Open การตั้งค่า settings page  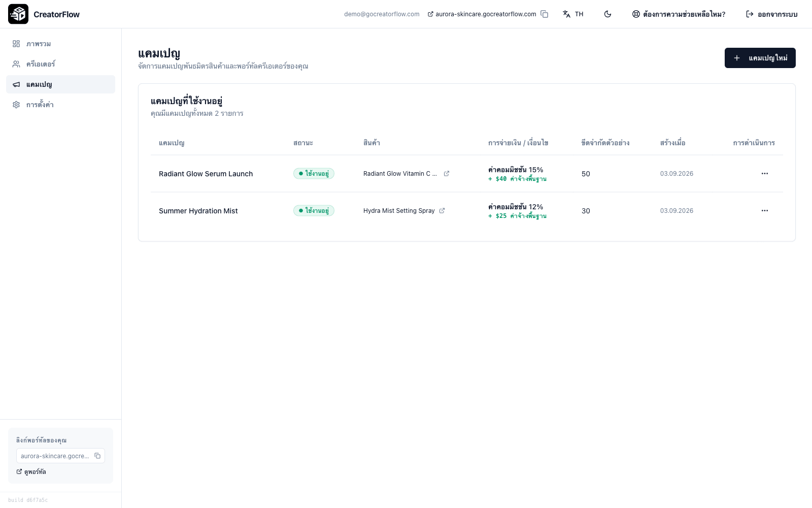coord(60,105)
